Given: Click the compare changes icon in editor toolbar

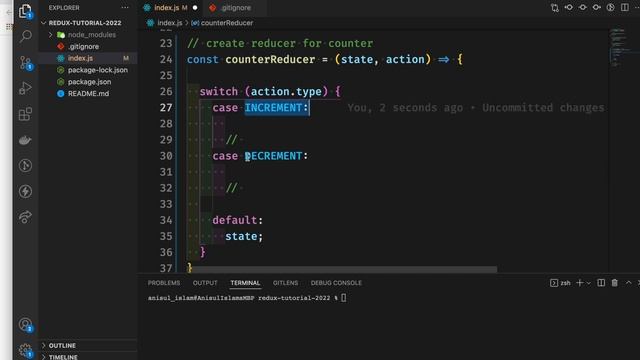Looking at the screenshot, I should click(555, 7).
